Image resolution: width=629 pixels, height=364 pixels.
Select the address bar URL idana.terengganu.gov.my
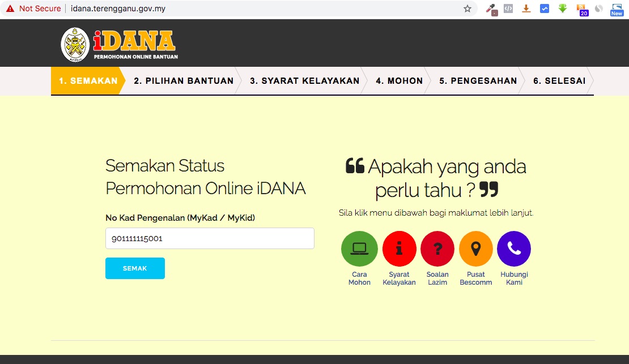118,8
